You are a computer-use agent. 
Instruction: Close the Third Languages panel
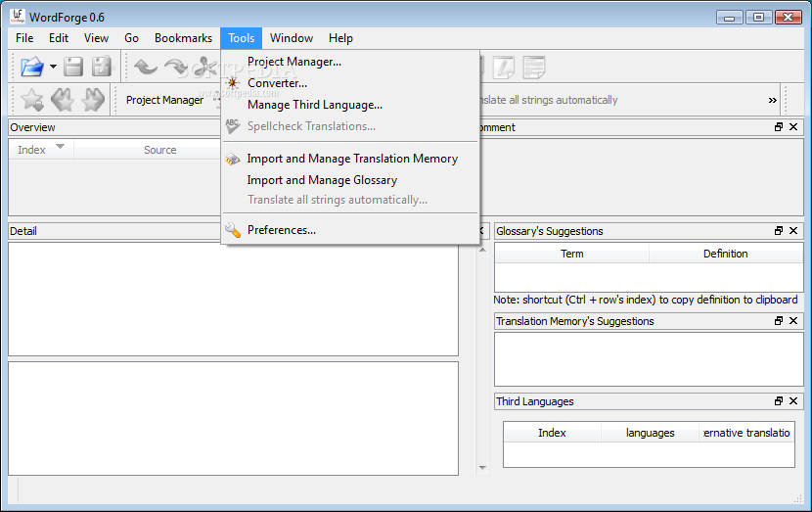coord(793,401)
